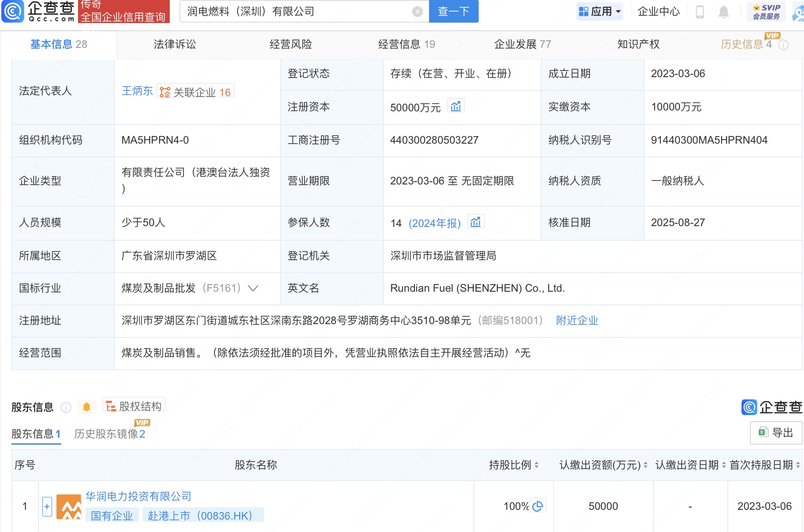Switch to 历史股东镜像 tab

(x=109, y=434)
